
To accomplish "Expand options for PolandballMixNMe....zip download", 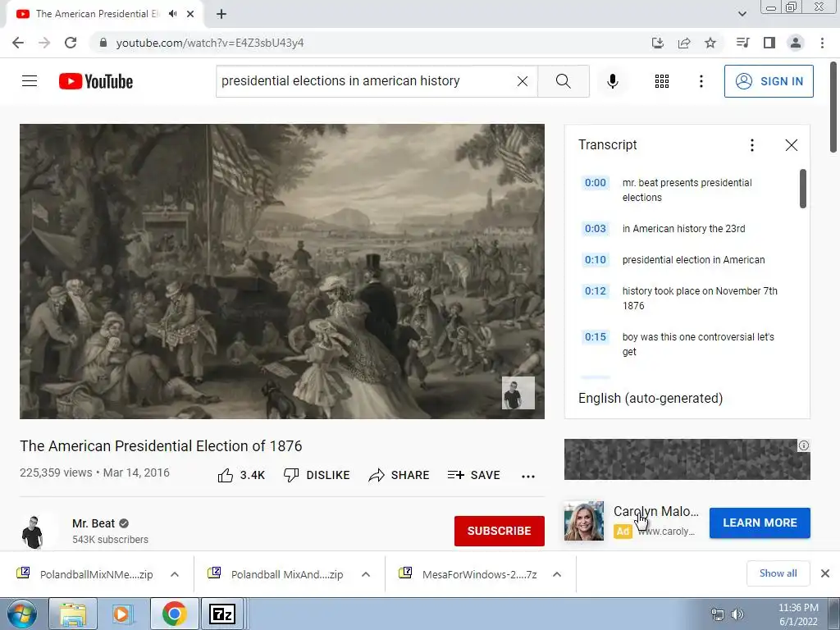I will click(x=175, y=574).
